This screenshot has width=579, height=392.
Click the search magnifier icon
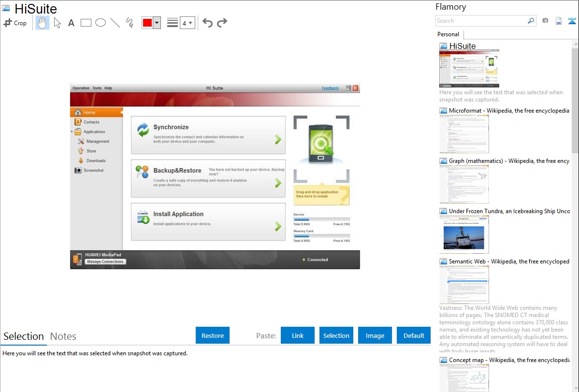531,21
